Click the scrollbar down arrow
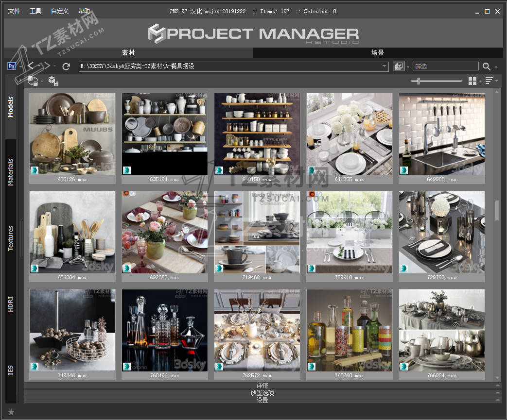Screen dimensions: 507x420 coord(497,378)
